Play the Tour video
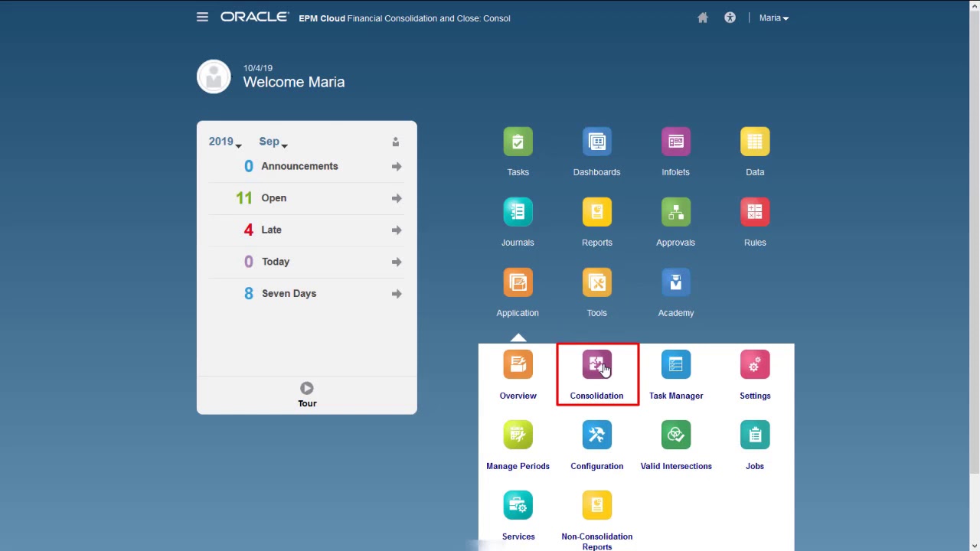Screen dimensions: 980x551 coord(307,389)
